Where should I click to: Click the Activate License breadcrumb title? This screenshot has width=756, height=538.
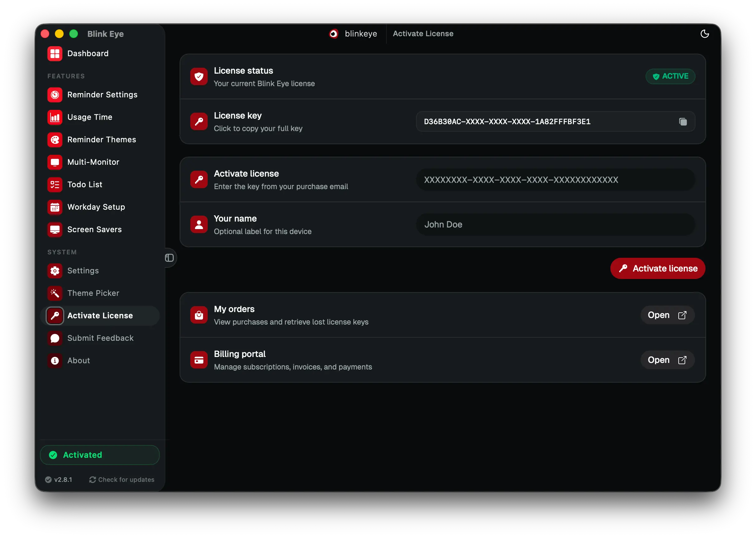tap(423, 34)
